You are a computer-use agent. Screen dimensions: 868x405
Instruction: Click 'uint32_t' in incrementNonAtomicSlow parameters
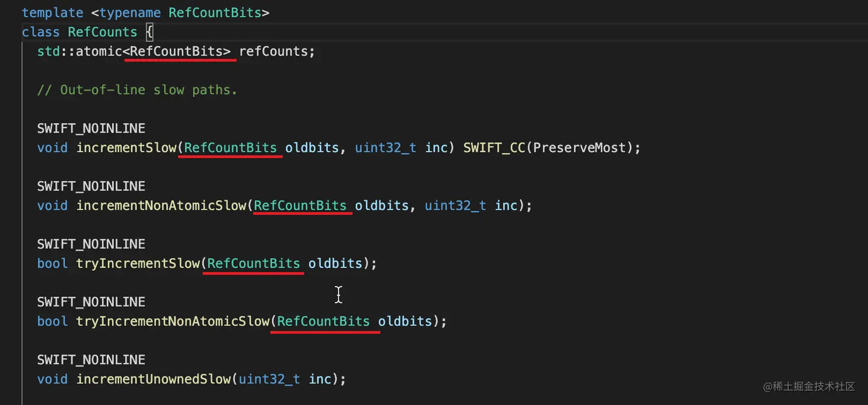[x=456, y=205]
